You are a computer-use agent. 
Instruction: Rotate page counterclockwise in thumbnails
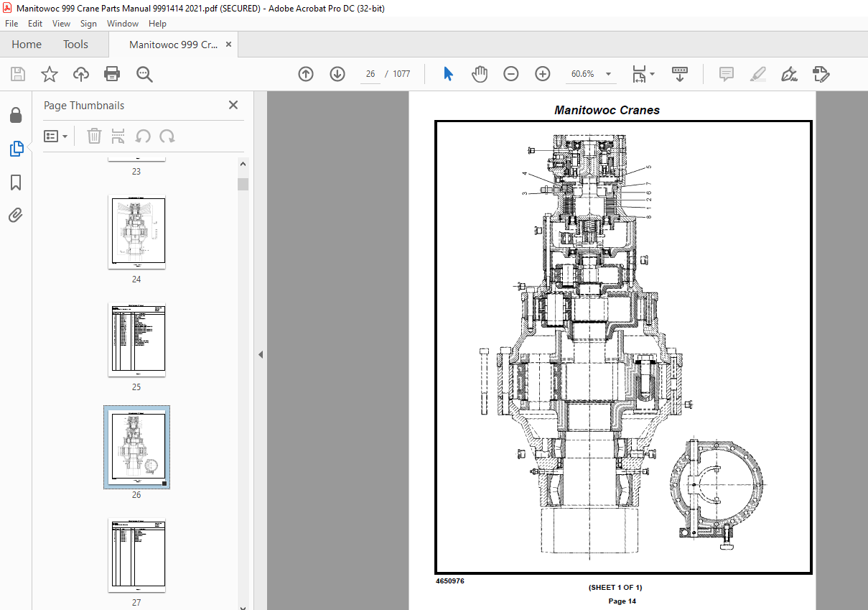point(143,136)
